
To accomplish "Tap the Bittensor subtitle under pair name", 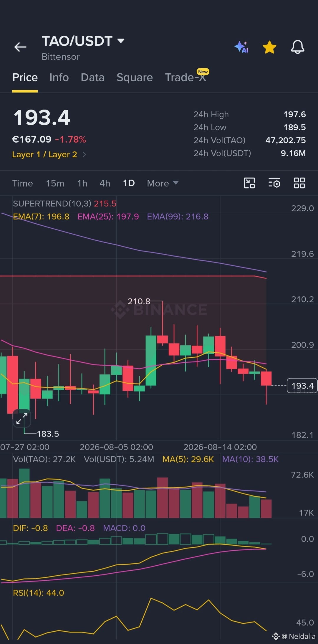I will pyautogui.click(x=61, y=57).
